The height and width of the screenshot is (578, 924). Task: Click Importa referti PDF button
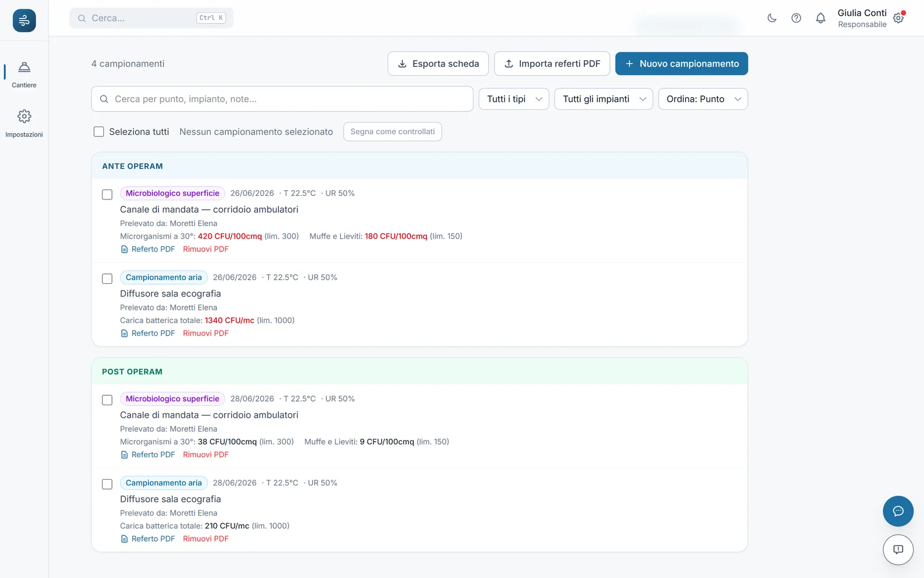pos(552,64)
